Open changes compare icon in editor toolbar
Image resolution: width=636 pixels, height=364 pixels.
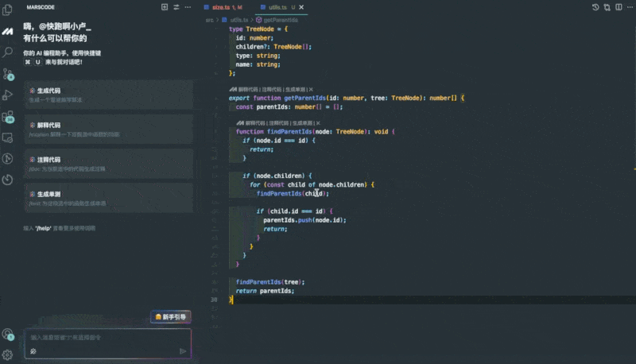coord(607,7)
